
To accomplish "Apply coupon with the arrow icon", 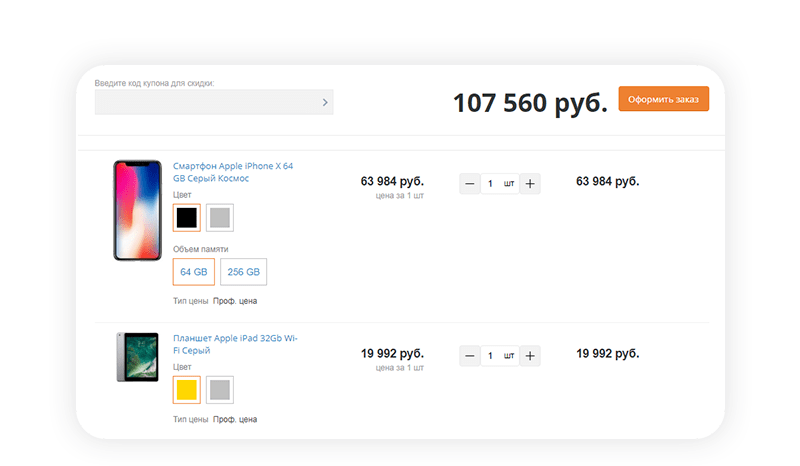I will (325, 103).
